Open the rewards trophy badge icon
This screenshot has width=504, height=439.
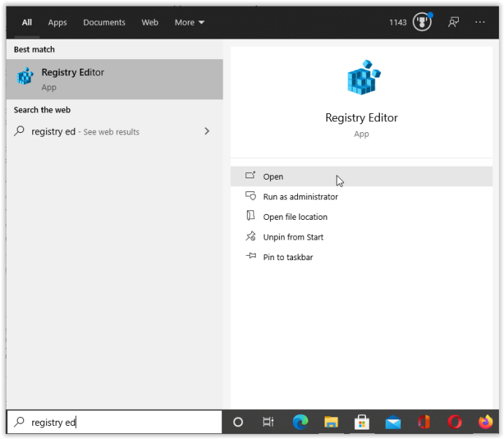coord(422,22)
